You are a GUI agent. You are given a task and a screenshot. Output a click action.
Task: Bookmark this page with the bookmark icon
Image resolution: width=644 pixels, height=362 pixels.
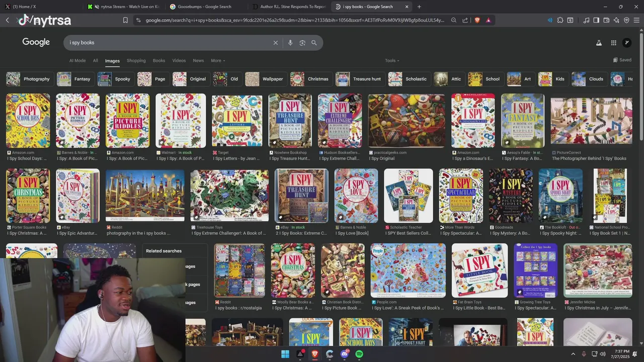(125, 20)
